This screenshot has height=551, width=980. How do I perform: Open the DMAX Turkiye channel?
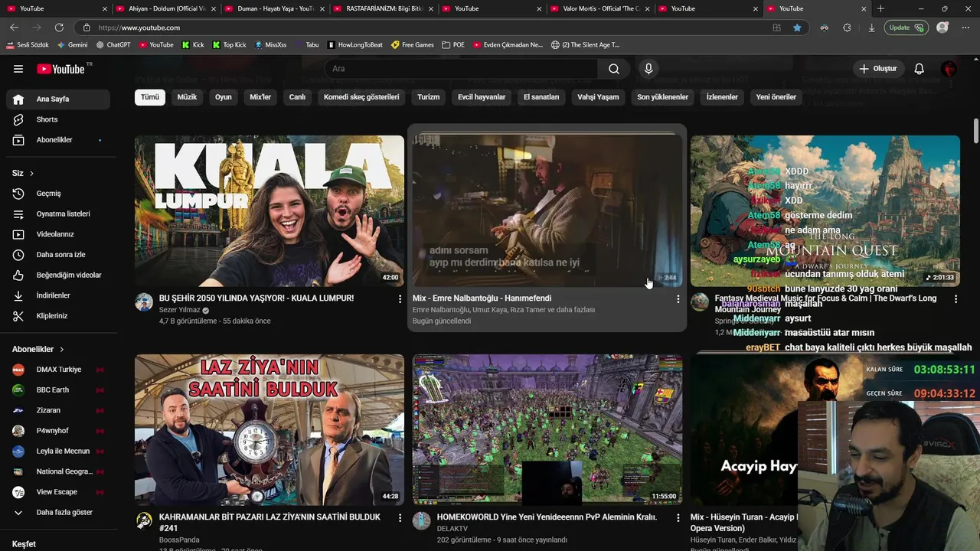[x=58, y=370]
